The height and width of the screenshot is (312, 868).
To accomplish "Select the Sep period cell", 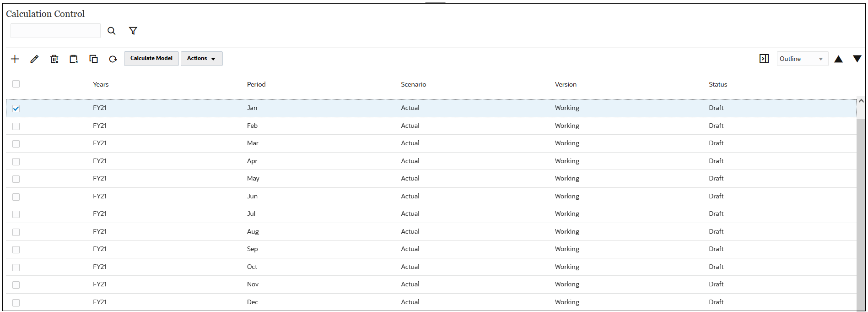I will [x=253, y=249].
